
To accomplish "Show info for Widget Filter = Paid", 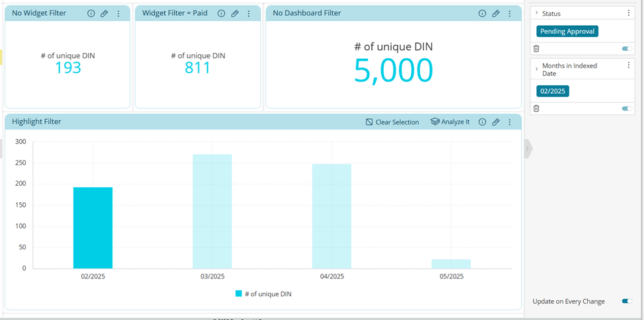I will (x=221, y=14).
